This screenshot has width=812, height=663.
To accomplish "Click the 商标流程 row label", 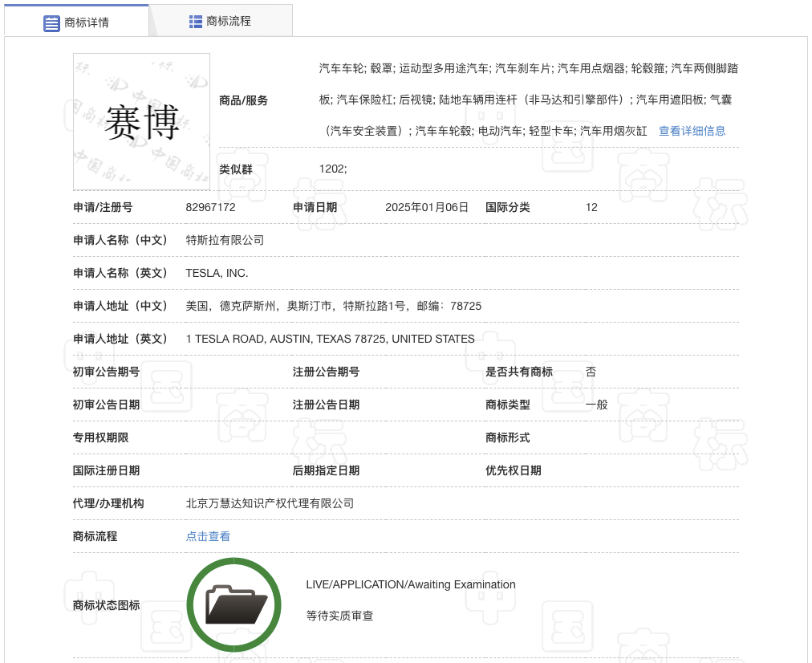I will point(95,536).
